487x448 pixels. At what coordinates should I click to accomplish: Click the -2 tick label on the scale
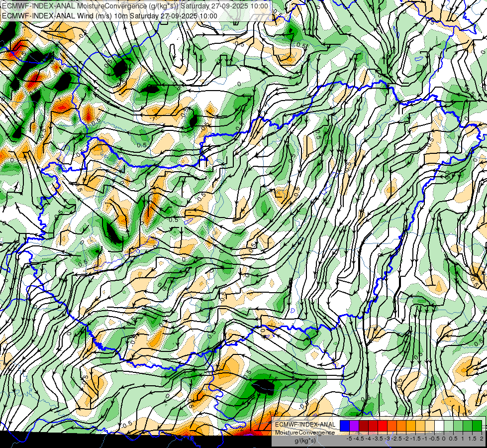click(406, 439)
